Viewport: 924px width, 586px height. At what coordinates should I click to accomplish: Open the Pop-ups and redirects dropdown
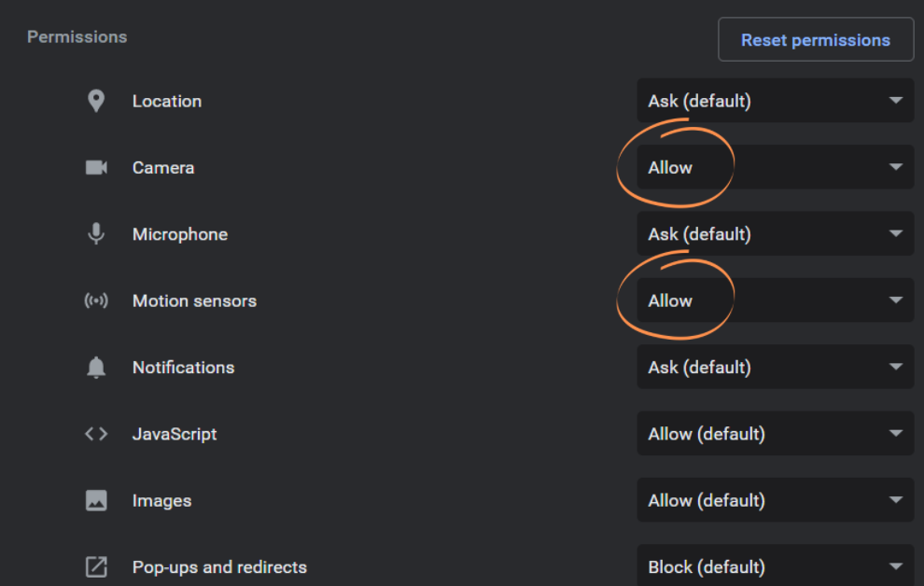(x=775, y=566)
